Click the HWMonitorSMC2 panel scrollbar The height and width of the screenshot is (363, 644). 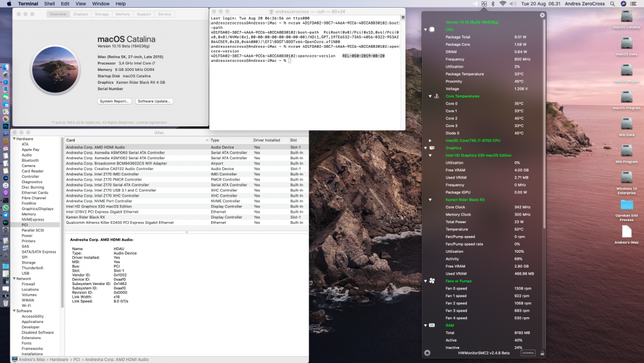544,123
